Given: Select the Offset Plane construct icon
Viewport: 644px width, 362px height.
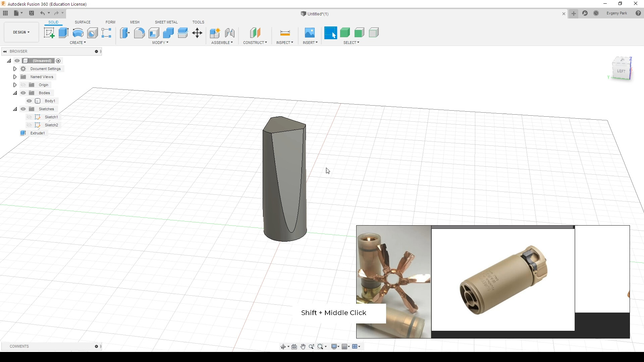Looking at the screenshot, I should (x=255, y=33).
